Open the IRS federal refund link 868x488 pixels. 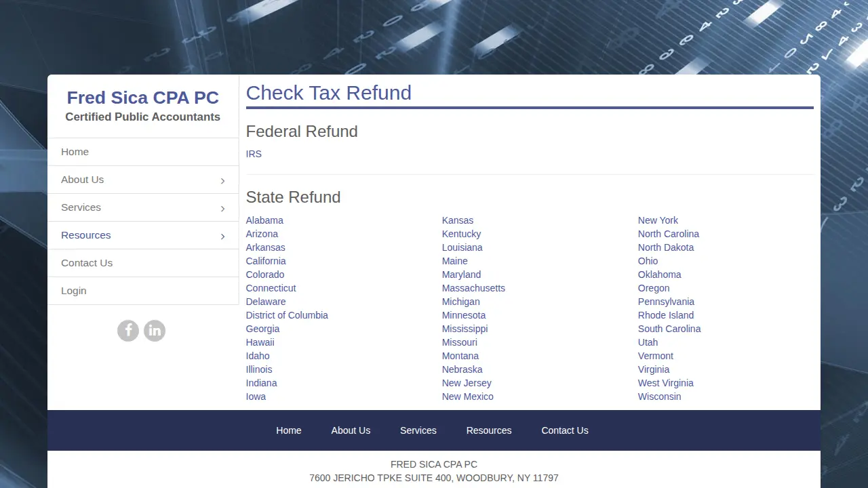(x=254, y=154)
